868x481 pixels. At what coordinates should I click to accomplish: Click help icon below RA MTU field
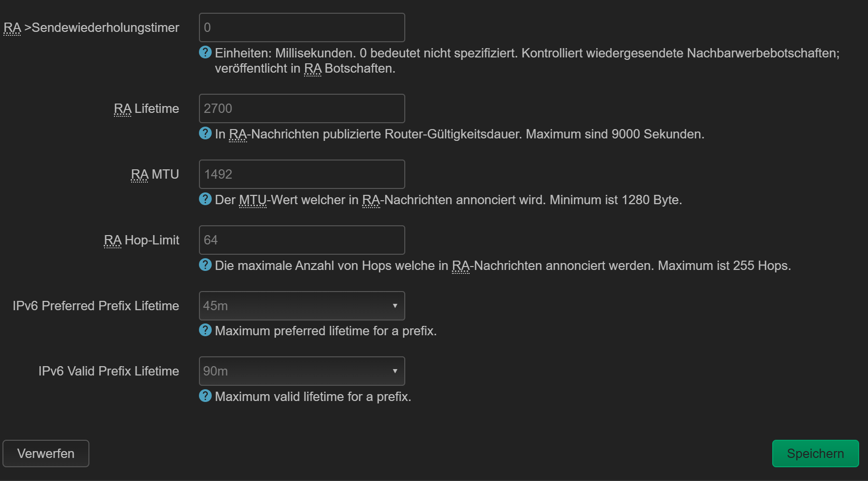click(205, 199)
